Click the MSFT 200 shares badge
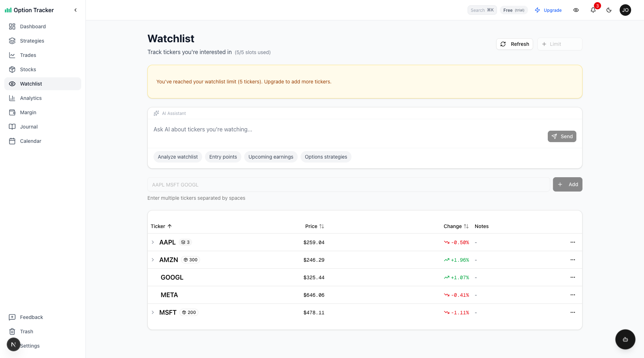 click(x=189, y=313)
